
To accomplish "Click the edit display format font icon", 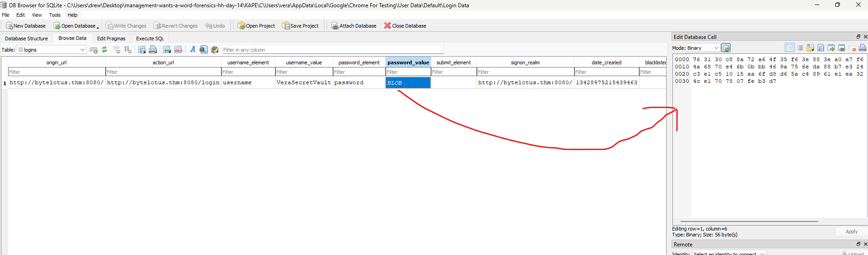I will [x=192, y=50].
